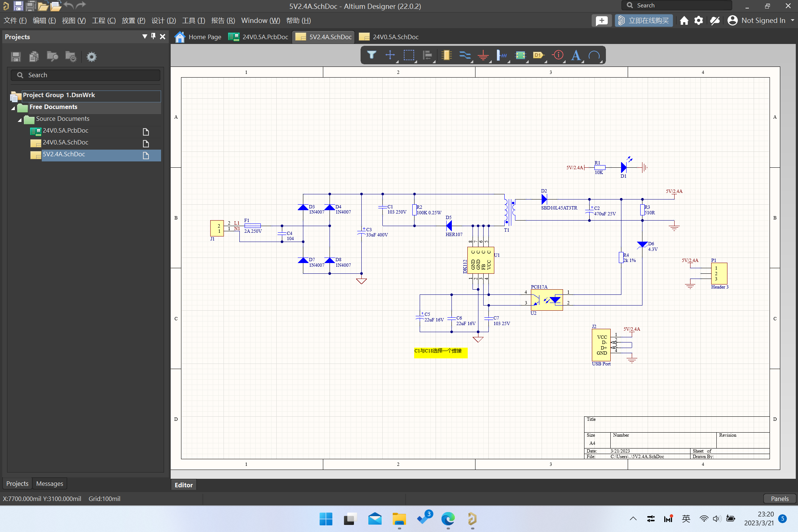The image size is (798, 532).
Task: Click the GND Power Port tool
Action: (483, 55)
